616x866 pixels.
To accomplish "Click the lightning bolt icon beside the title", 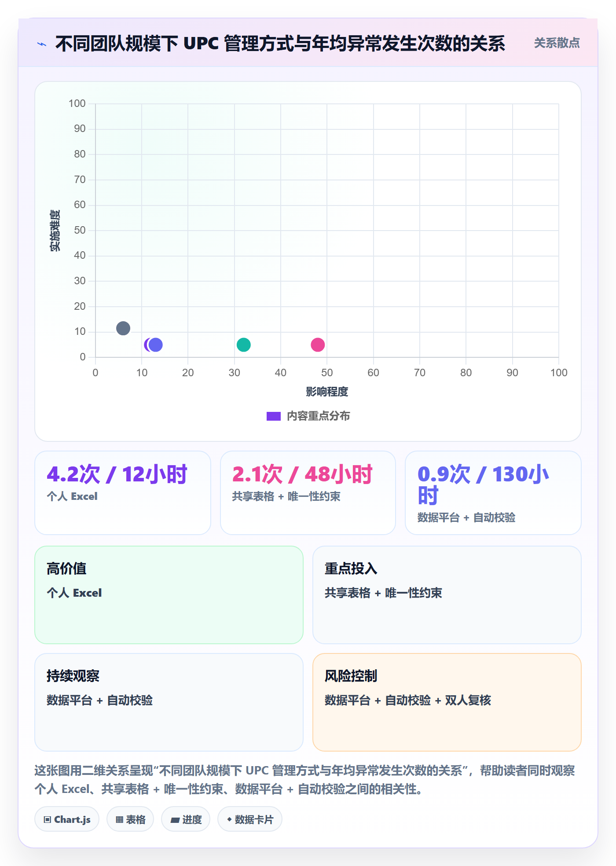I will 42,44.
